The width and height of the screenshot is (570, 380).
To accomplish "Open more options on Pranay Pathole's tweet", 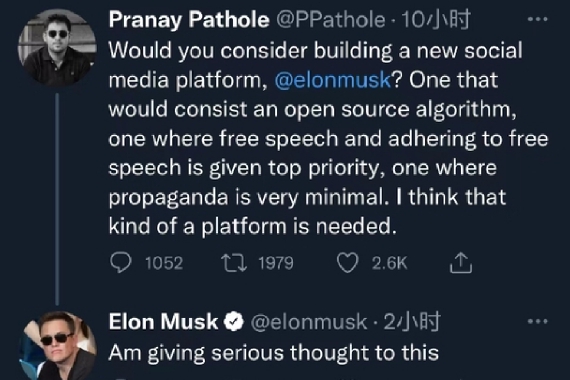I will pos(537,19).
